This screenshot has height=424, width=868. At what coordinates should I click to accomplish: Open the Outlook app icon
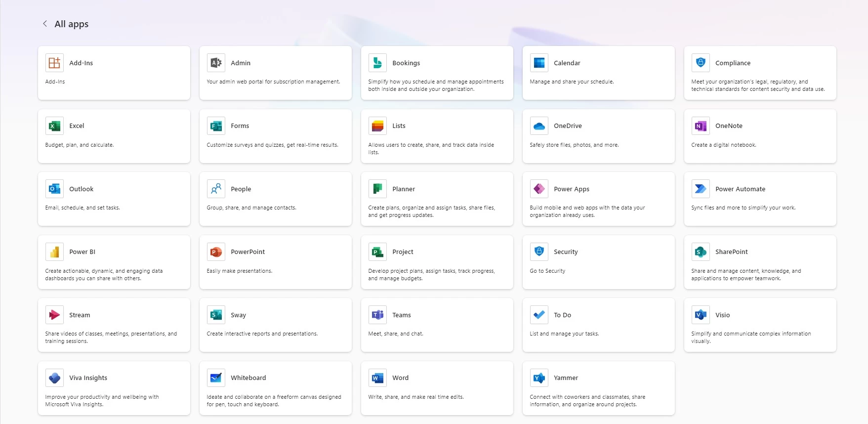pos(54,189)
